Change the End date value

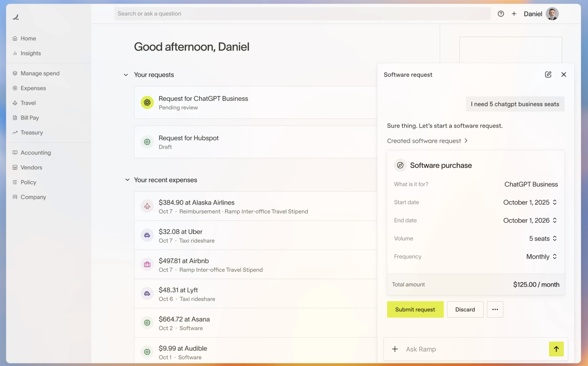530,221
